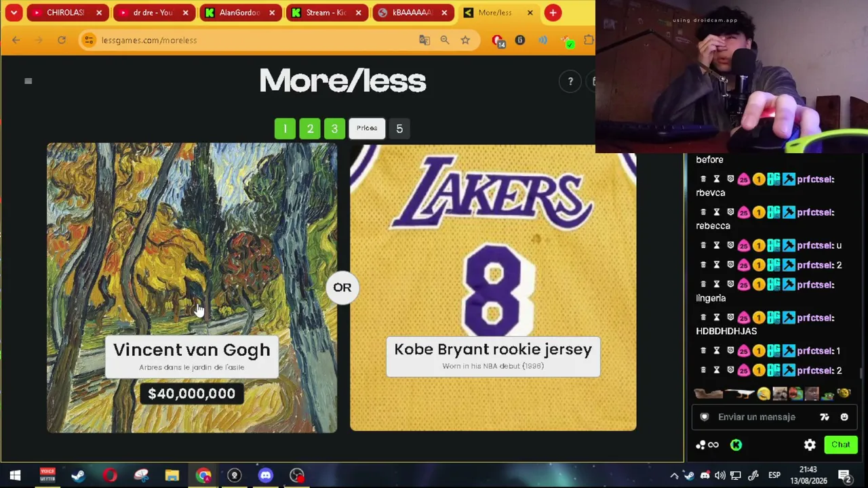Open the volume control in system tray

tap(720, 475)
